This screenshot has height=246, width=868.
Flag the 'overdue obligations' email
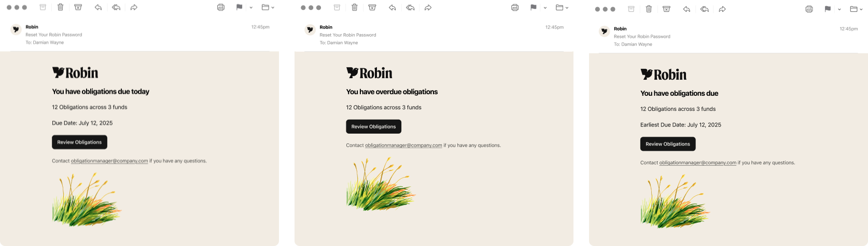tap(533, 7)
